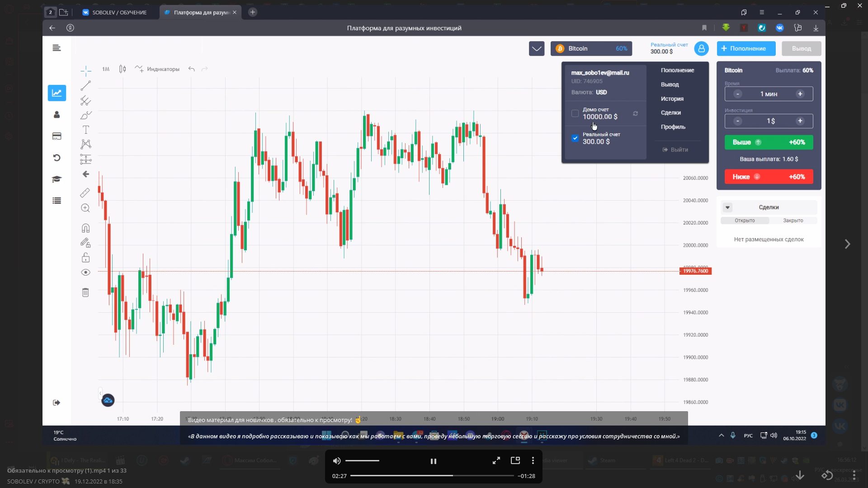Expand the dropdown chevron left of Bitcoin
The image size is (868, 488).
537,48
